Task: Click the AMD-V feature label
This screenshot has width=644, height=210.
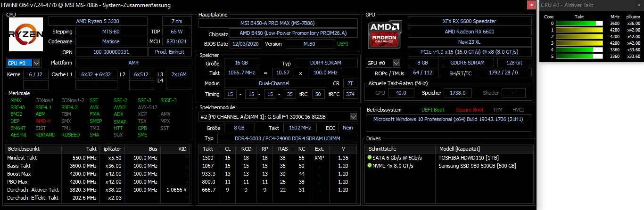Action: coord(44,121)
